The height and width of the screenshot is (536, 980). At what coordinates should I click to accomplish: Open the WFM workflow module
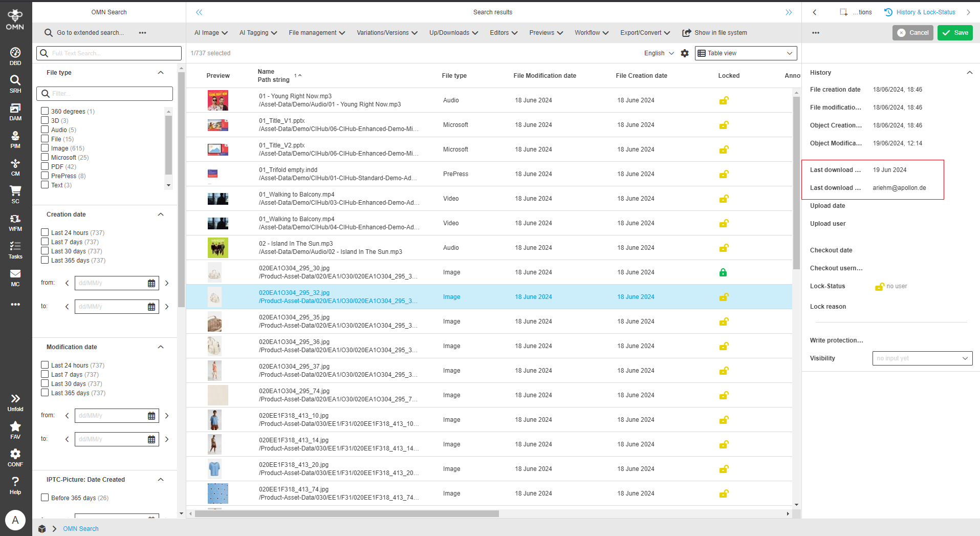pos(15,221)
